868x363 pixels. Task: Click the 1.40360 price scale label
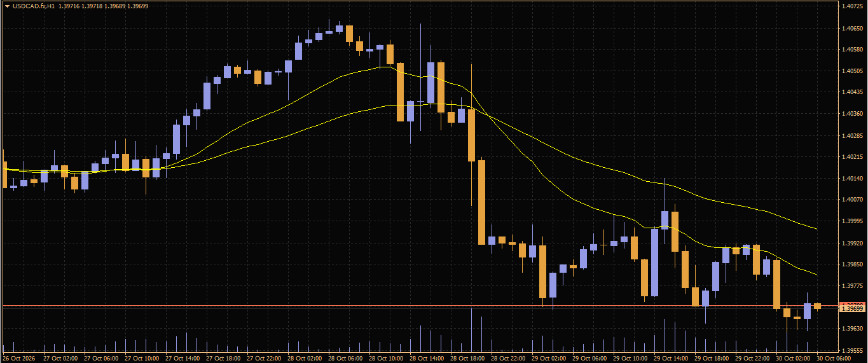coord(851,113)
